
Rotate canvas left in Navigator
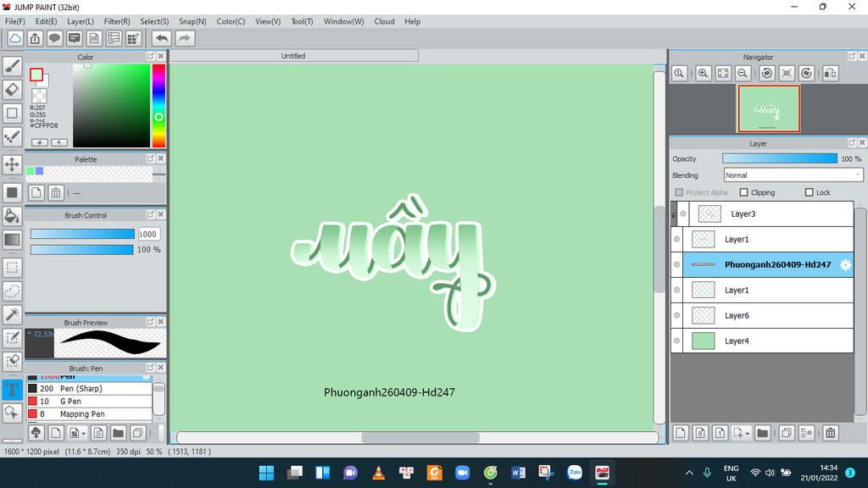click(766, 73)
